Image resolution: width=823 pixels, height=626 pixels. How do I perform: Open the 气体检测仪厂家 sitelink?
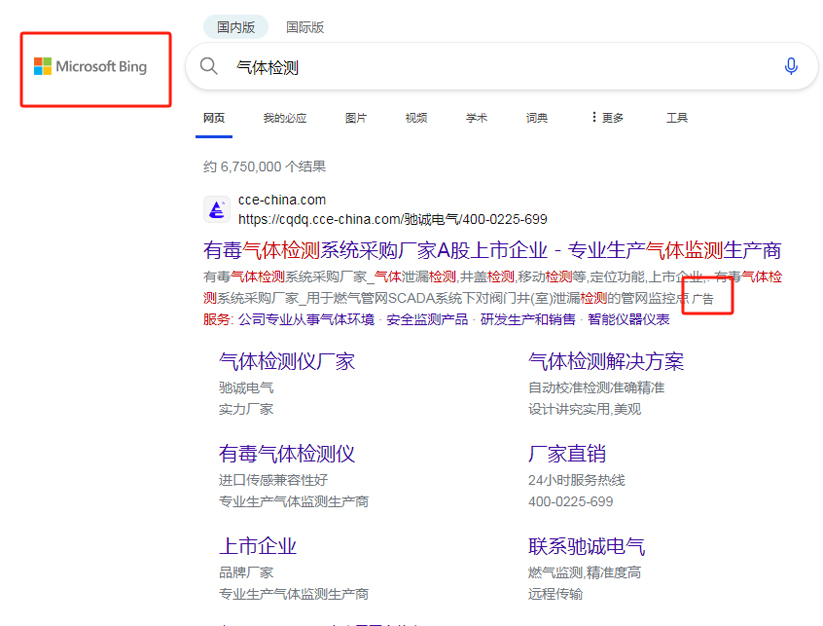point(287,361)
